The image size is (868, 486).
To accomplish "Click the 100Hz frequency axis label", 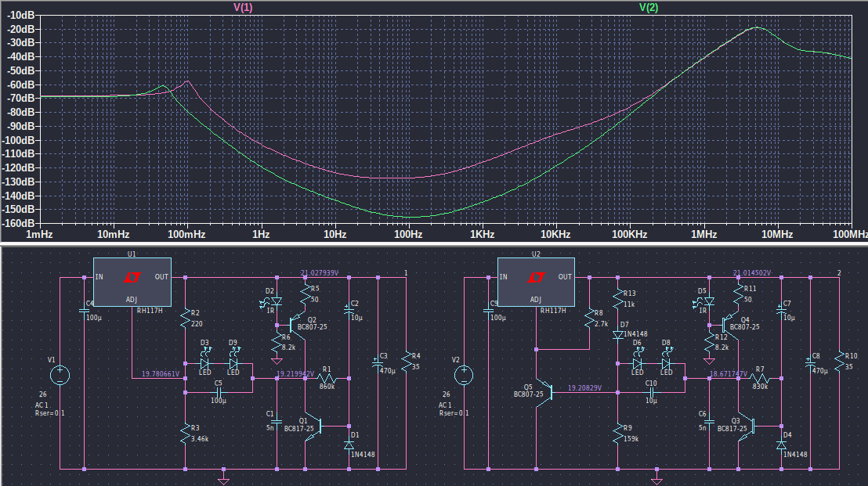I will [x=408, y=235].
